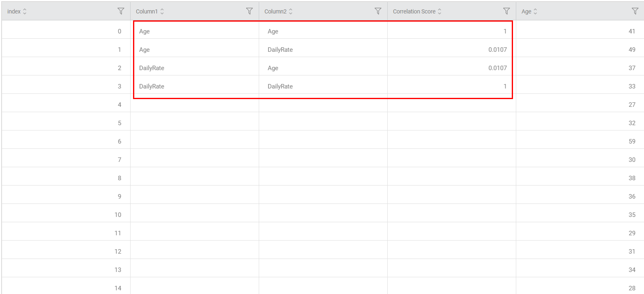Select Age cell in row 0 Column1
The height and width of the screenshot is (294, 644).
click(144, 31)
